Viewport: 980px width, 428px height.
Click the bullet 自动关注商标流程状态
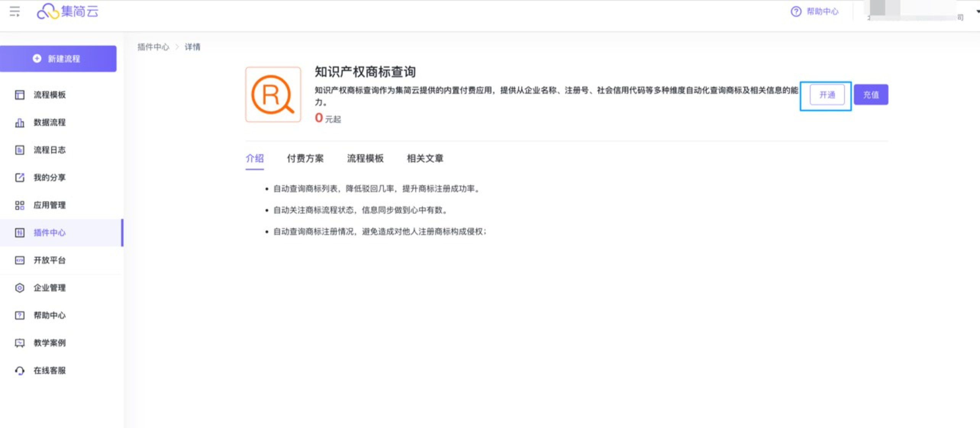(x=361, y=210)
